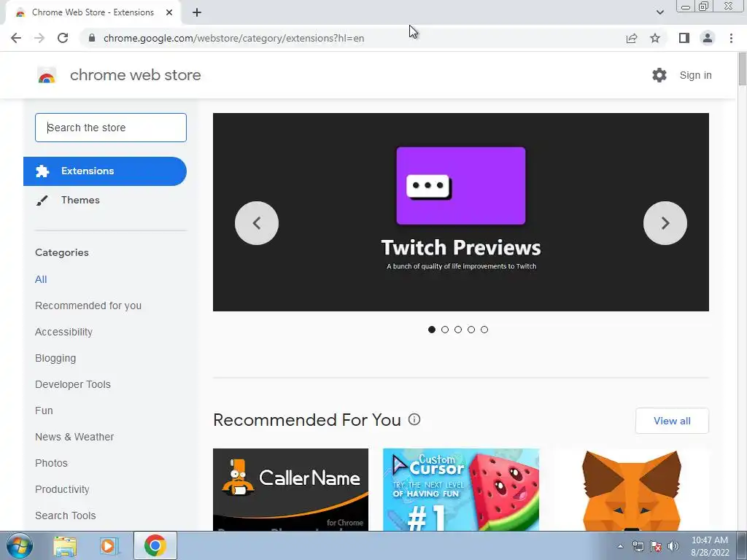Open the Developer Tools category
The width and height of the screenshot is (747, 560).
click(73, 384)
